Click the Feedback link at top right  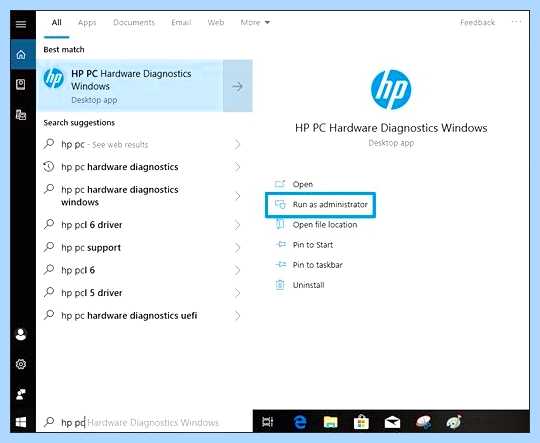[x=477, y=22]
